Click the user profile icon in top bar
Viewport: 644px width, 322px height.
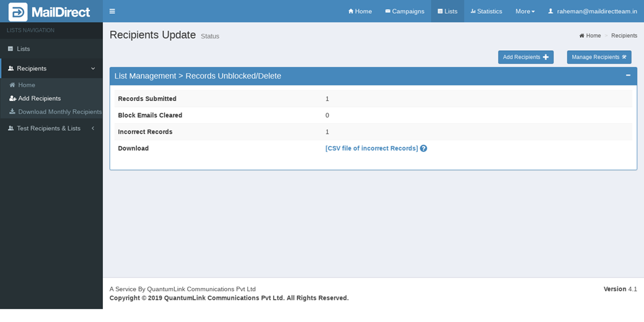[x=550, y=11]
